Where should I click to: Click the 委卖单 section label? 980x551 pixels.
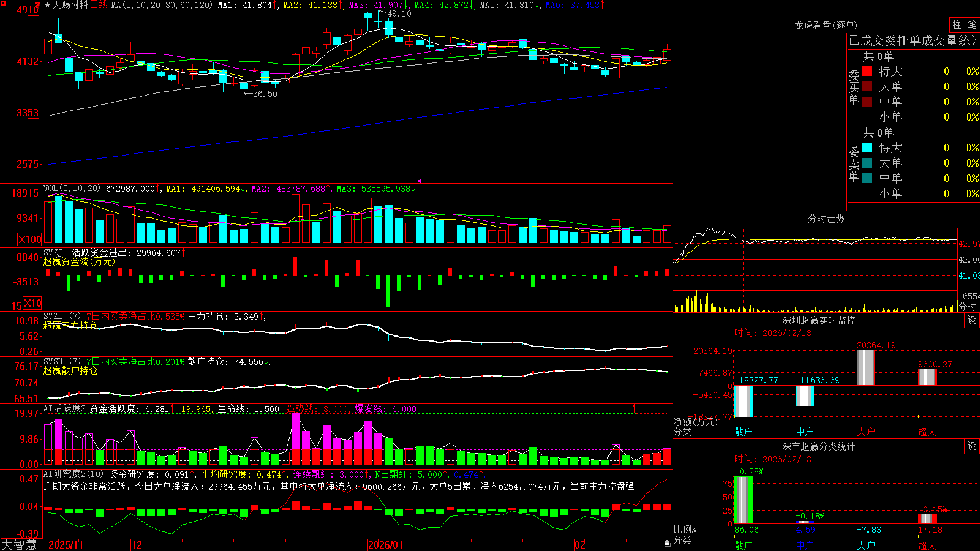tap(854, 163)
